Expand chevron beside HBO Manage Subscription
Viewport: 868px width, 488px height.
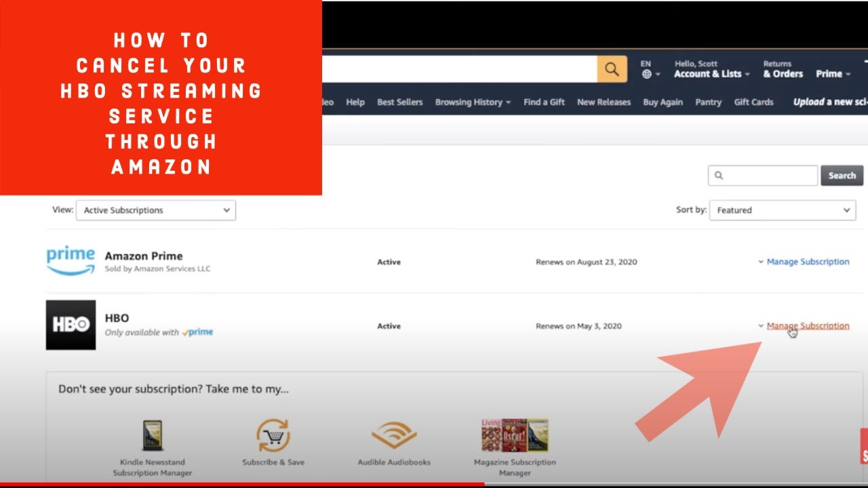(x=761, y=326)
